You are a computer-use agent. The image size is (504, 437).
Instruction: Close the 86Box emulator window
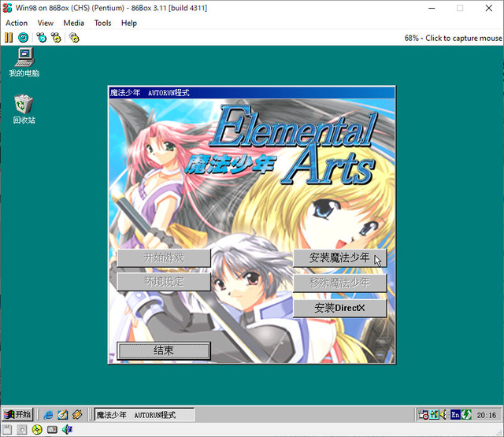(489, 8)
